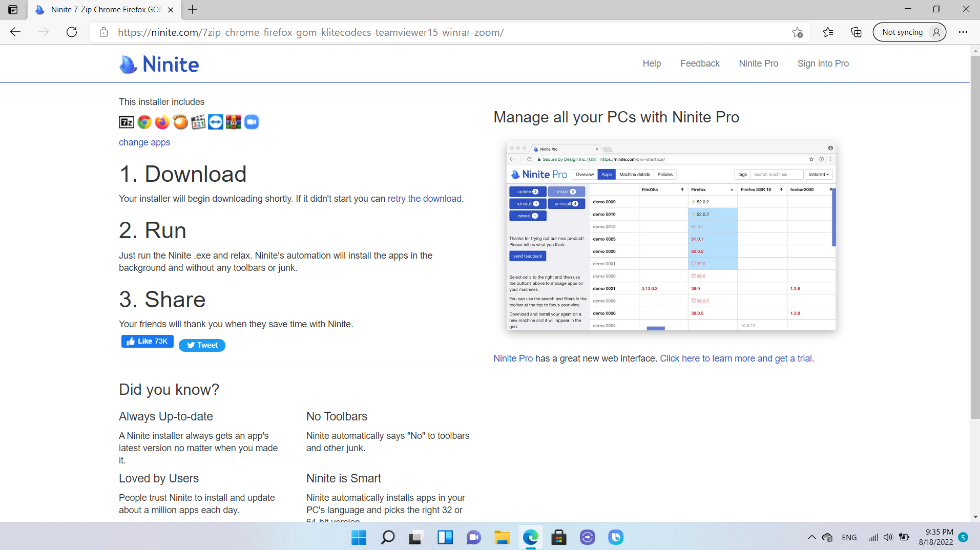The height and width of the screenshot is (550, 980).
Task: Click the Not syncing profile button
Action: pos(909,32)
